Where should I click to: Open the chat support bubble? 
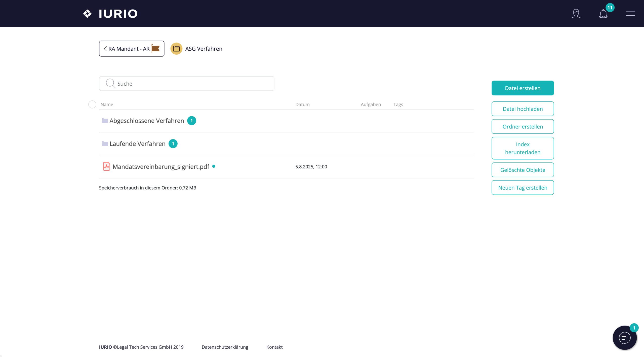[624, 338]
